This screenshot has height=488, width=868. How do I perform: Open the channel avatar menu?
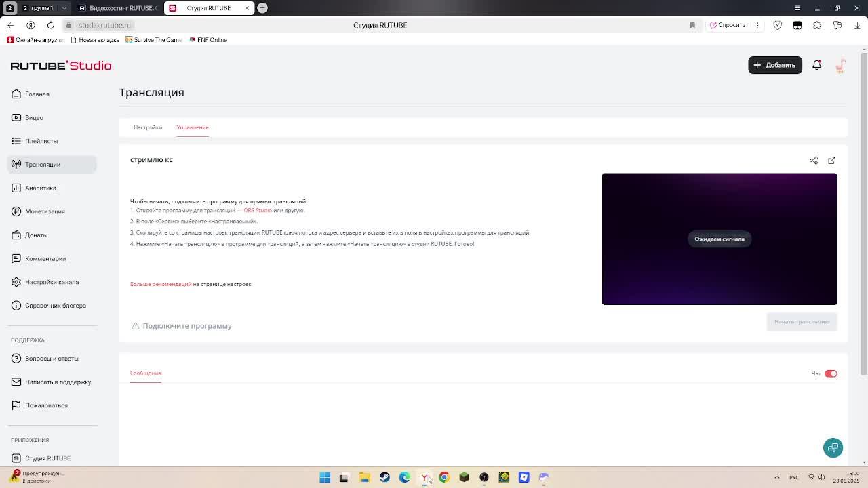pyautogui.click(x=841, y=65)
